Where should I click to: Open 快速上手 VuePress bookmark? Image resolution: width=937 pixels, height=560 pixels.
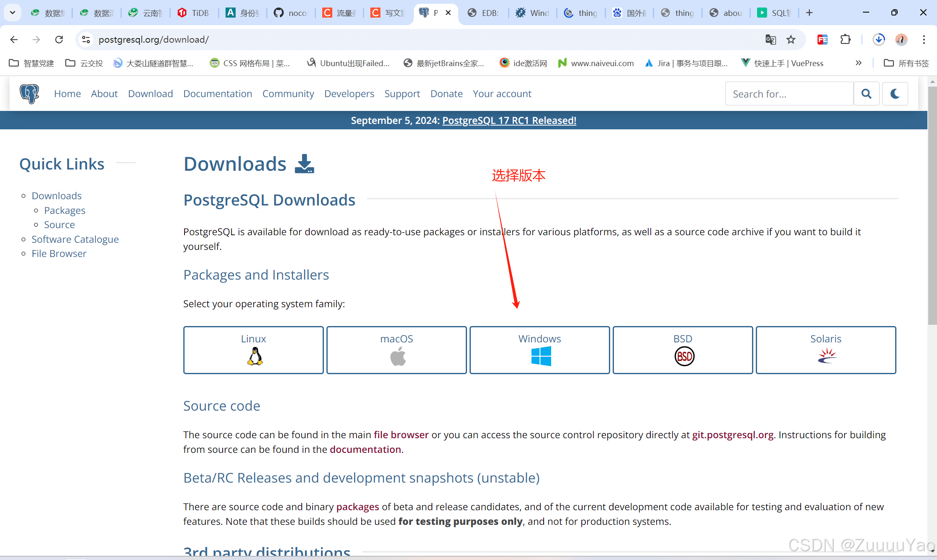782,63
